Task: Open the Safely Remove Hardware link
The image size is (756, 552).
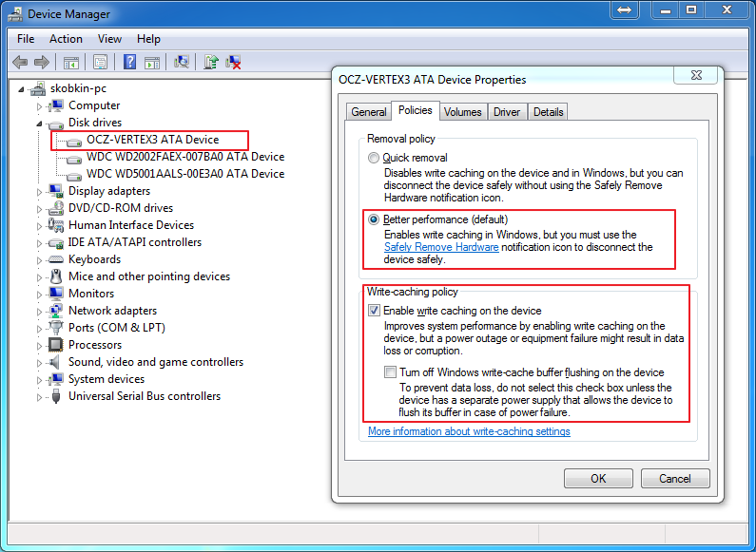Action: point(441,247)
